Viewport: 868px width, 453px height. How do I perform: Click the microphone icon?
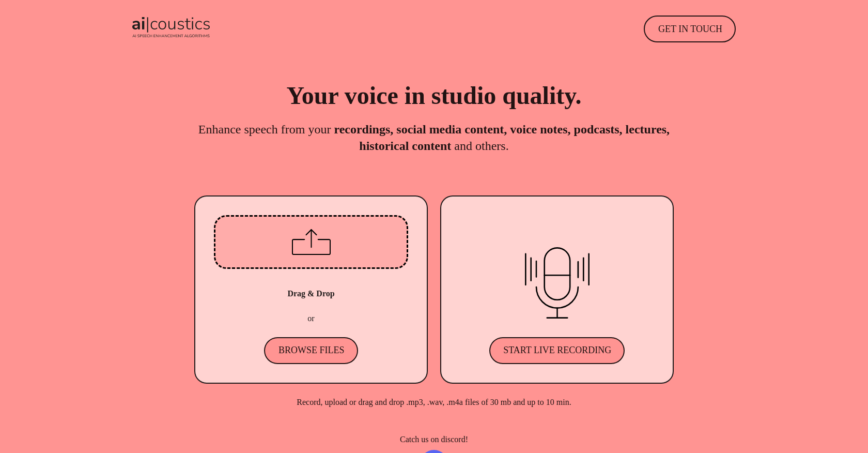(x=557, y=274)
